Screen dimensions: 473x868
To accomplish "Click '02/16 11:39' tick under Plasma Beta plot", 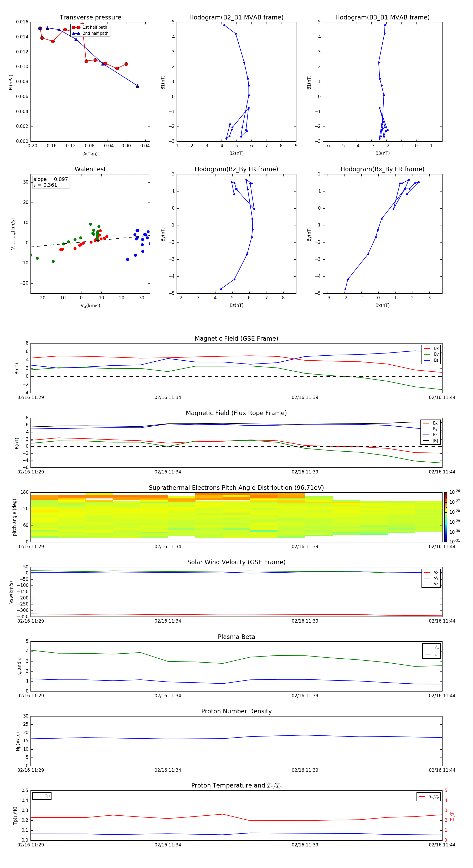I will (305, 695).
